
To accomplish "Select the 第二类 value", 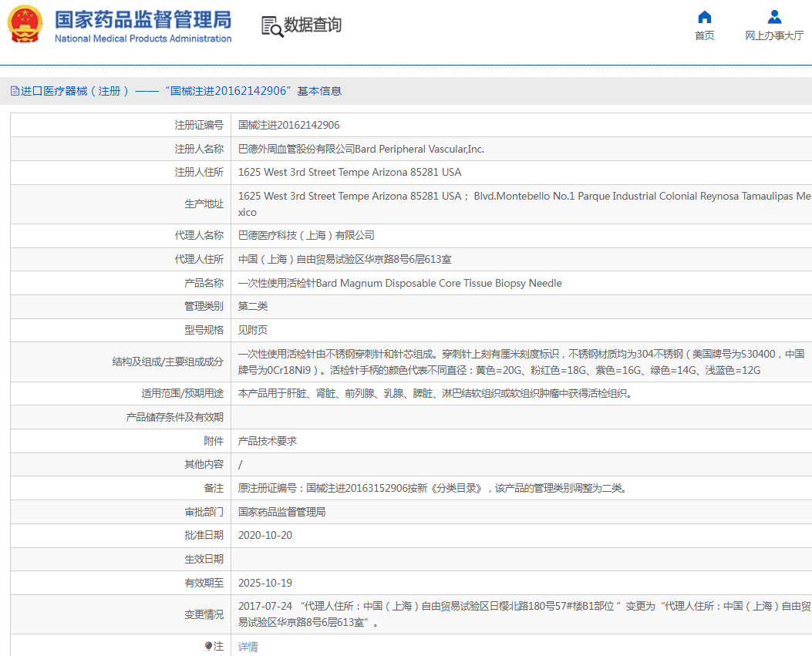I will click(x=253, y=307).
